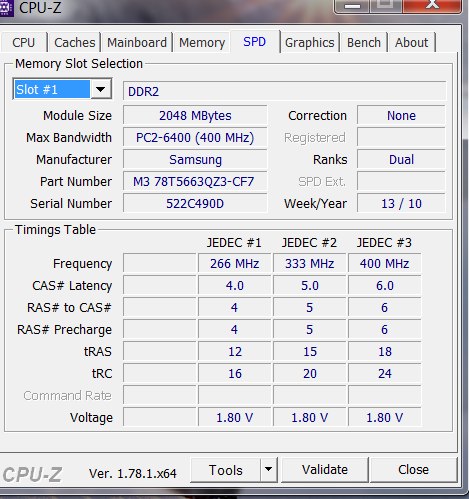The width and height of the screenshot is (469, 499).
Task: Click tRC value 20
Action: [x=310, y=374]
